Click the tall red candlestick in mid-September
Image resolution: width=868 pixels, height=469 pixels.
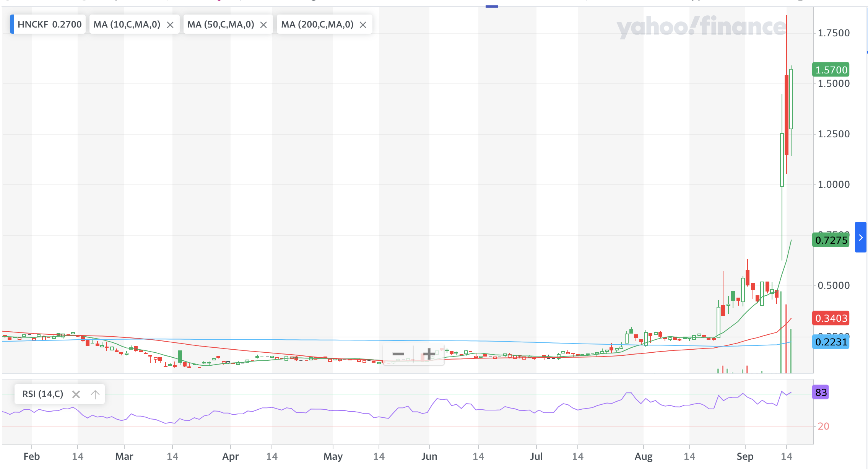(787, 115)
